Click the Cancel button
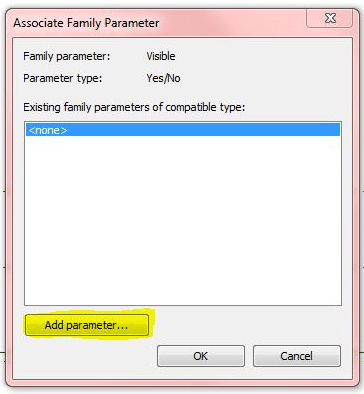364x394 pixels. pos(297,356)
